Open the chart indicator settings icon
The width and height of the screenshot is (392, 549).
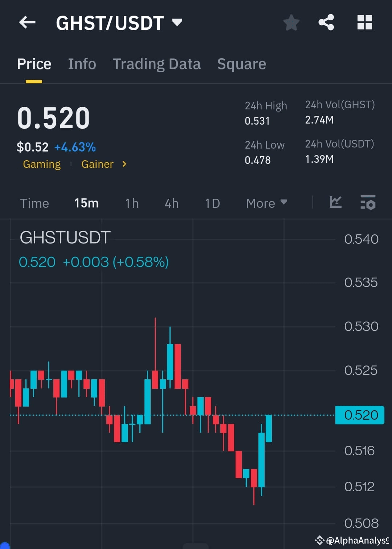tap(368, 203)
